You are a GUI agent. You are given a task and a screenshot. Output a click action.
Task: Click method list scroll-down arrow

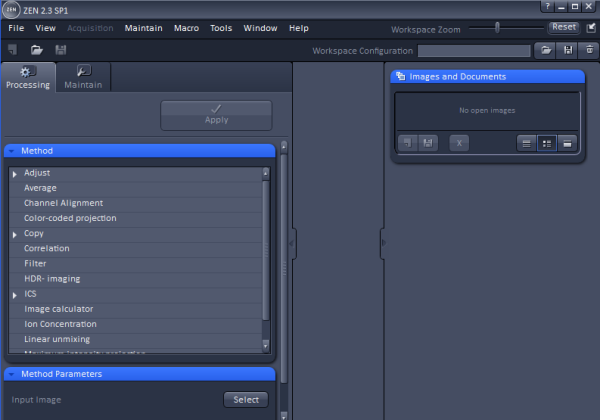[x=266, y=345]
